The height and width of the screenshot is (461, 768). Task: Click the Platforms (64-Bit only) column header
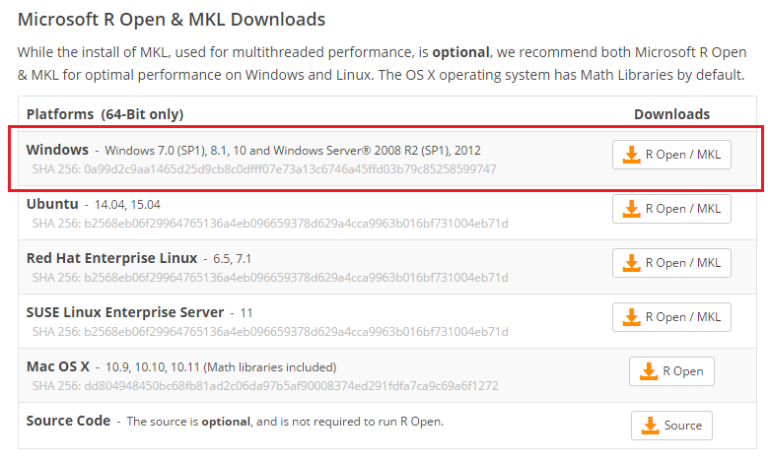tap(104, 114)
